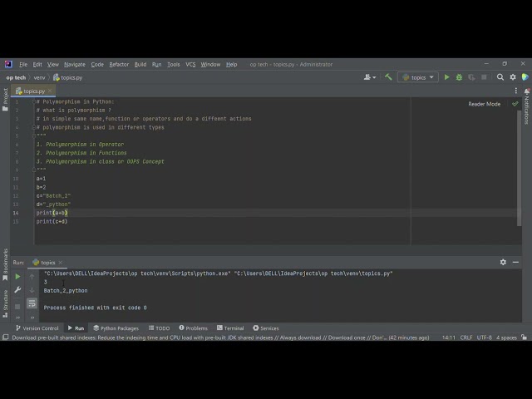The width and height of the screenshot is (532, 399).
Task: Collapse the comment block fold on line 1
Action: 34,101
